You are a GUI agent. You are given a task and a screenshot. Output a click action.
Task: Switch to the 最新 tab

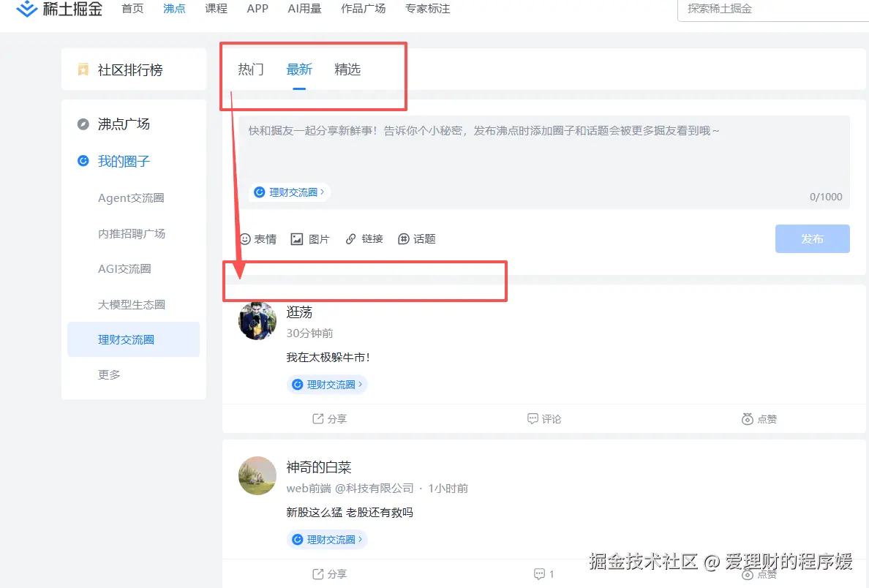point(299,69)
